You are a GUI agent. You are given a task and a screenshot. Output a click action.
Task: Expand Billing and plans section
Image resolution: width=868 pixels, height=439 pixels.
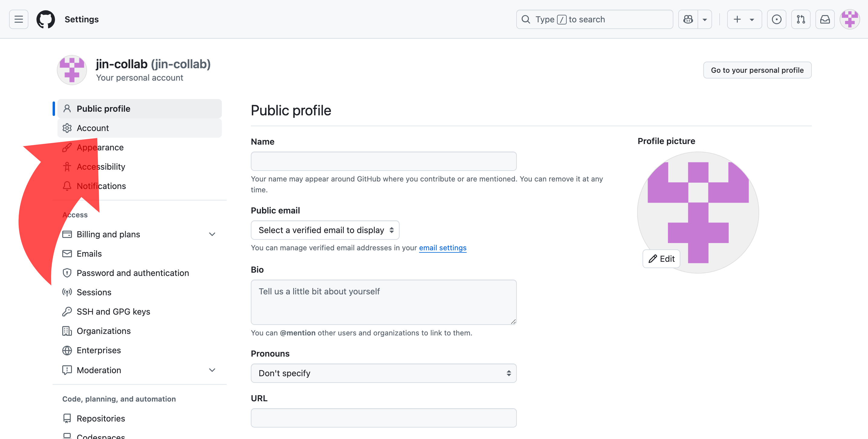[212, 234]
